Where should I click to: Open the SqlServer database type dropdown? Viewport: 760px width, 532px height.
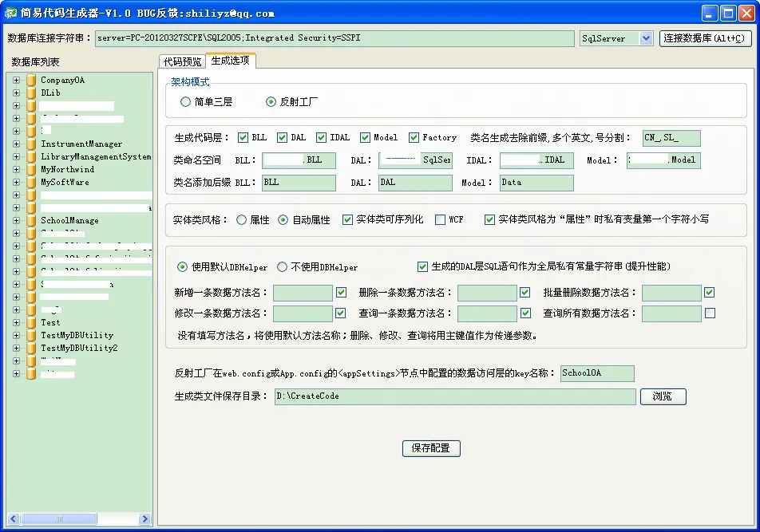(646, 38)
